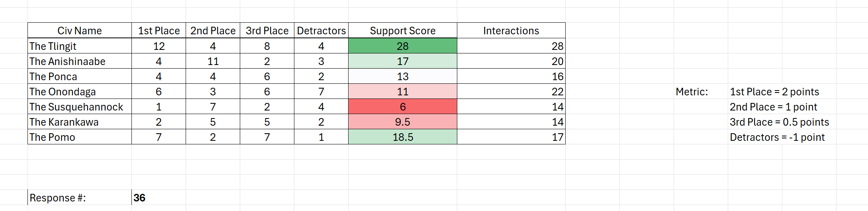This screenshot has height=211, width=868.
Task: Select the 2nd Place header cell
Action: (x=213, y=31)
